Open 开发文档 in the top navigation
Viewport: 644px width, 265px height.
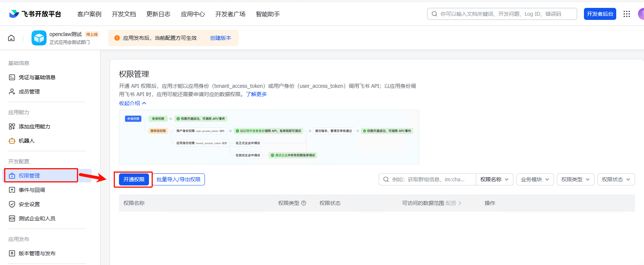coord(124,14)
